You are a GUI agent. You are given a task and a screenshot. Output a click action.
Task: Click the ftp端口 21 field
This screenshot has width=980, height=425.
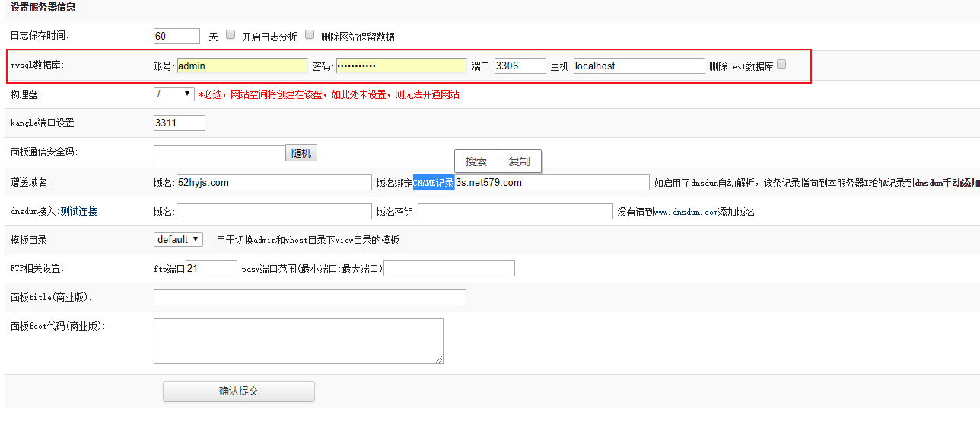click(x=211, y=268)
